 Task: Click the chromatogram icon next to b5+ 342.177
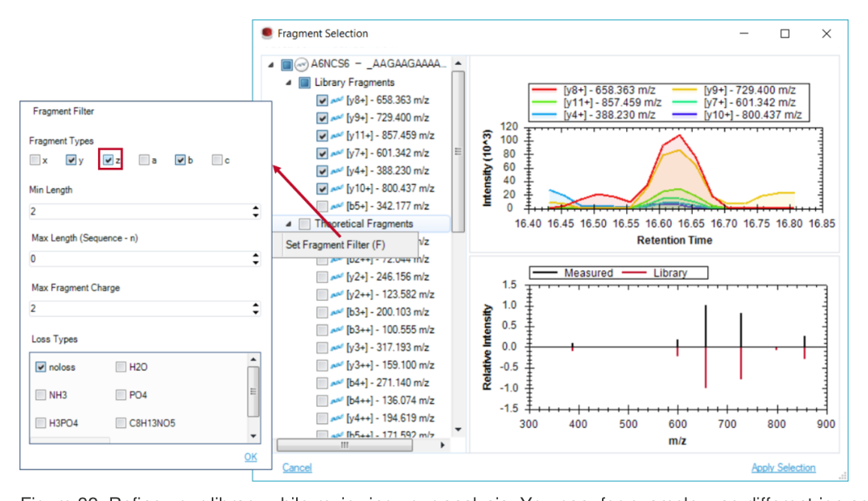(x=337, y=206)
